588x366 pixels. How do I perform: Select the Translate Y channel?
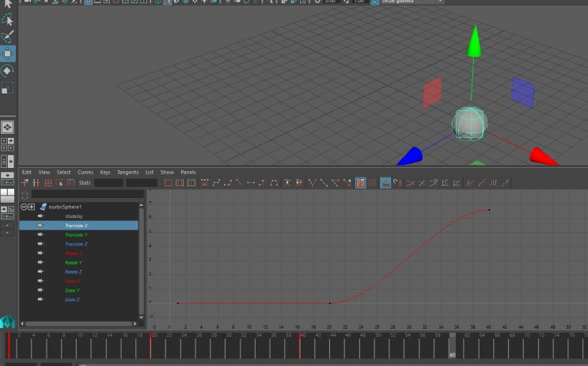[76, 235]
